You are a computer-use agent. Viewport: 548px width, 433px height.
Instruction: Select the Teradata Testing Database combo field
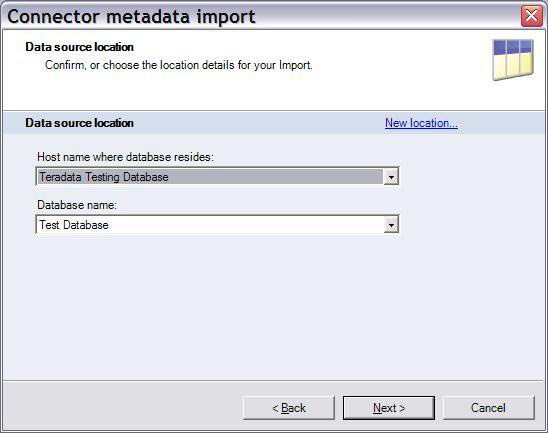pyautogui.click(x=217, y=176)
